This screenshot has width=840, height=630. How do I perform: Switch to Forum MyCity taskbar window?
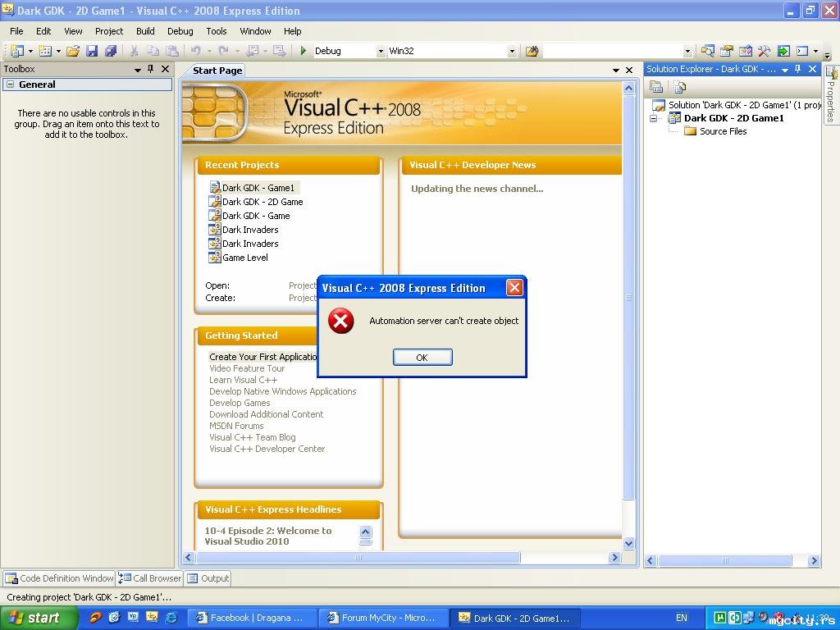382,619
